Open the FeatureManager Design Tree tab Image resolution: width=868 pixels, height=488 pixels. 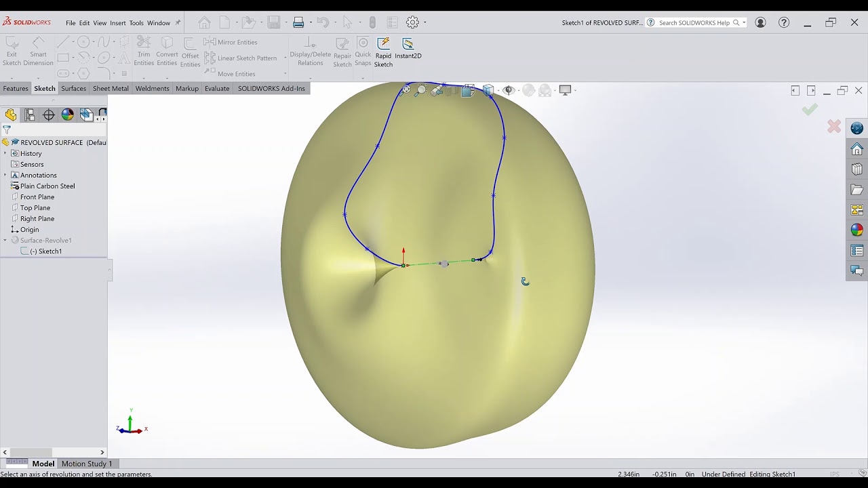(10, 115)
